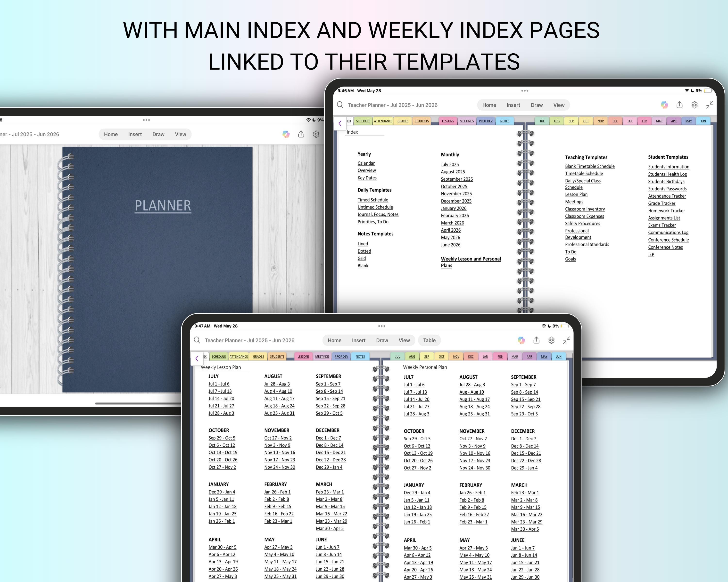Open search in the Teacher Planner

pyautogui.click(x=340, y=105)
